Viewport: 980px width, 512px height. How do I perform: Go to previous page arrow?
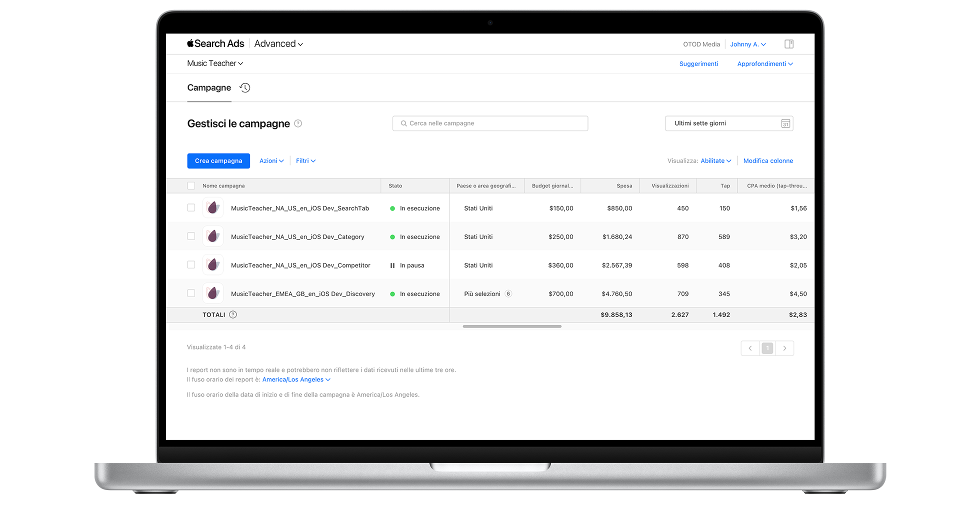click(750, 348)
